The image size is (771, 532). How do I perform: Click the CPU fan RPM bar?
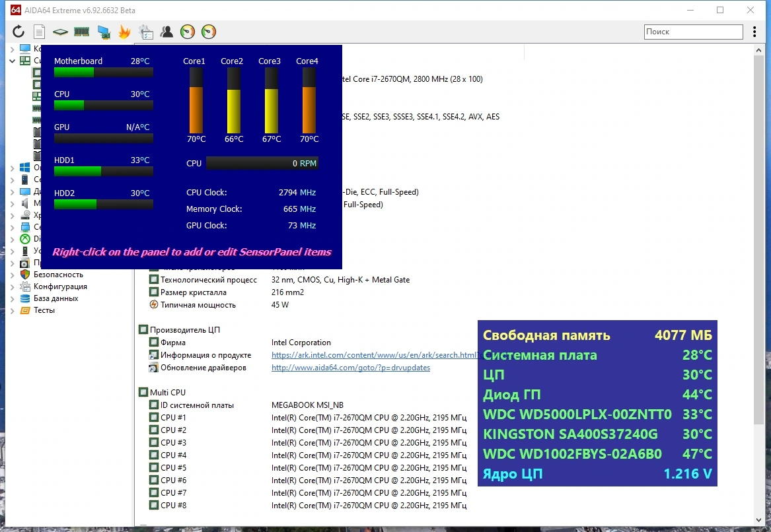262,163
